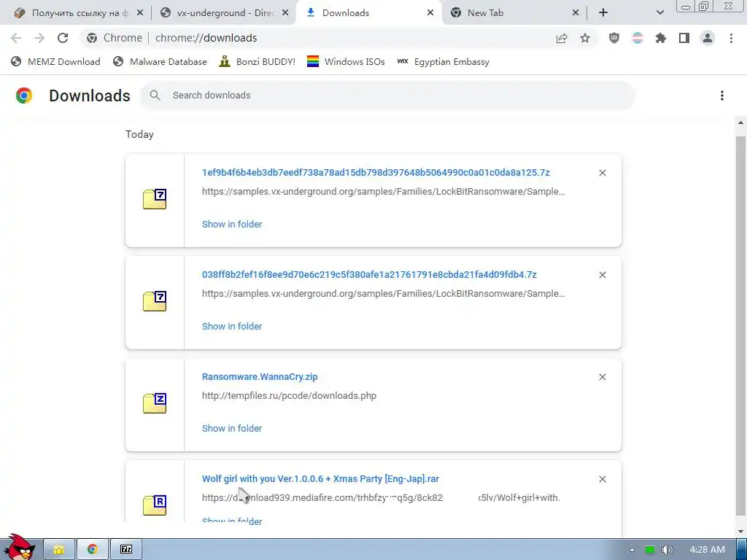Open Chrome from the taskbar

93,550
